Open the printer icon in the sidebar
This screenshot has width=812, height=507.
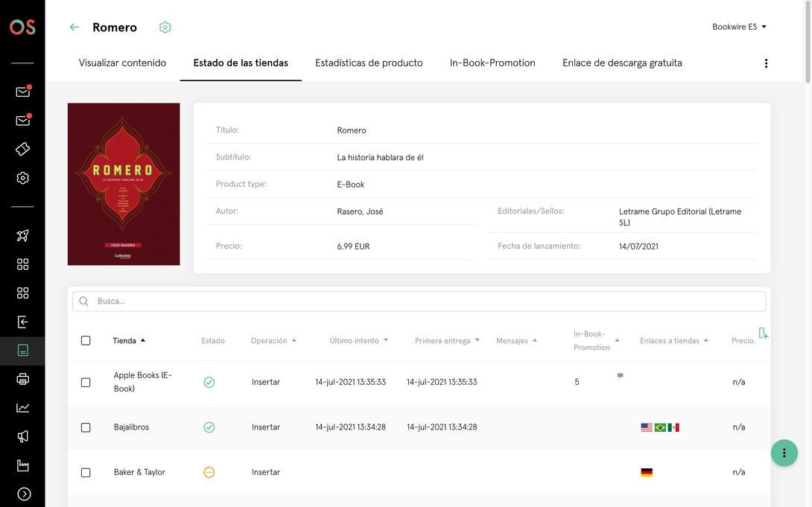pos(22,379)
